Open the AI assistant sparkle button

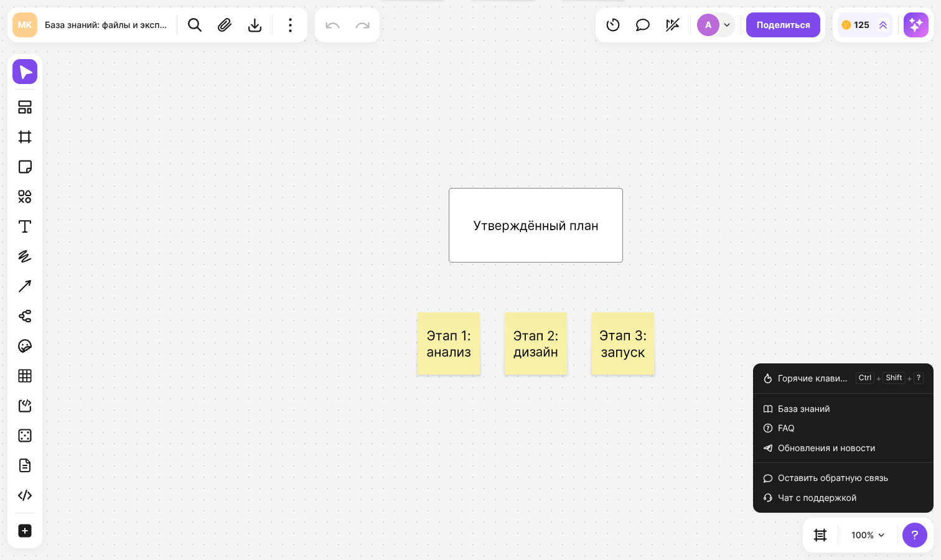coord(916,25)
